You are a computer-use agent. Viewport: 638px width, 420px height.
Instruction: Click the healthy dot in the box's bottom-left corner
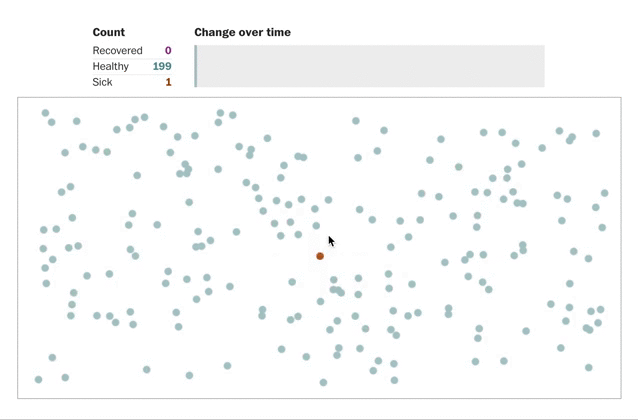tap(38, 379)
